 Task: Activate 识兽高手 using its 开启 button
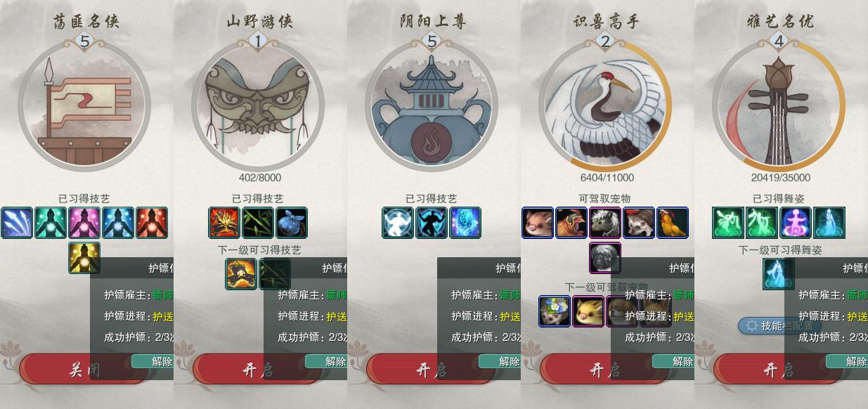click(604, 369)
